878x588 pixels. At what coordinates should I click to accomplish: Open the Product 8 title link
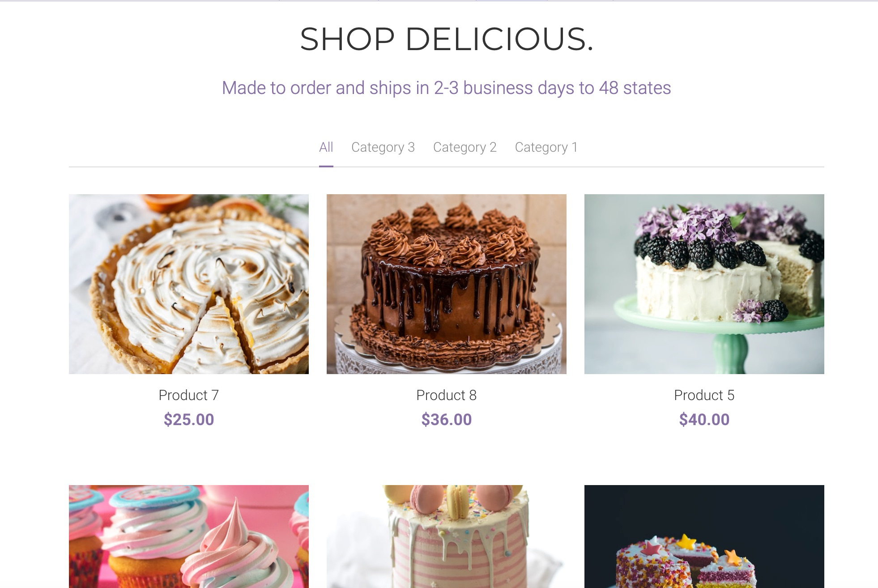point(447,395)
